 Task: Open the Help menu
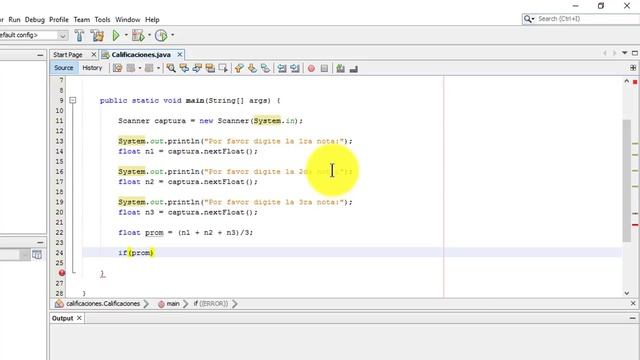[152, 20]
